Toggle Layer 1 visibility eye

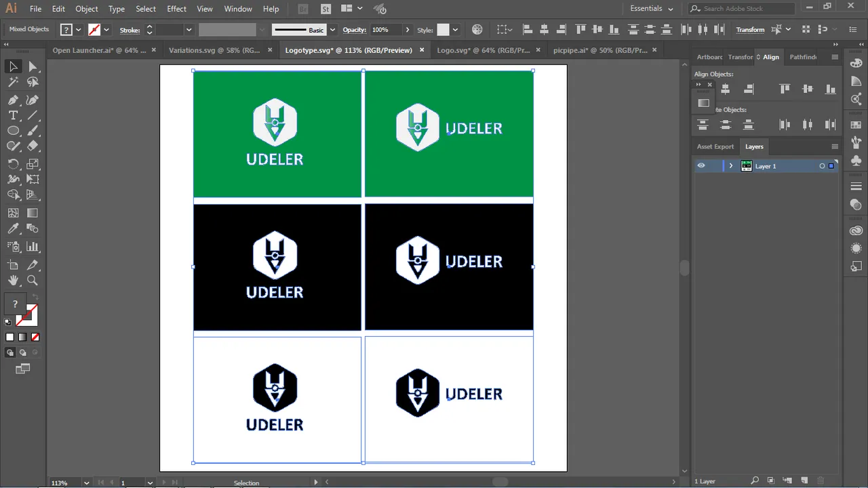(x=701, y=166)
